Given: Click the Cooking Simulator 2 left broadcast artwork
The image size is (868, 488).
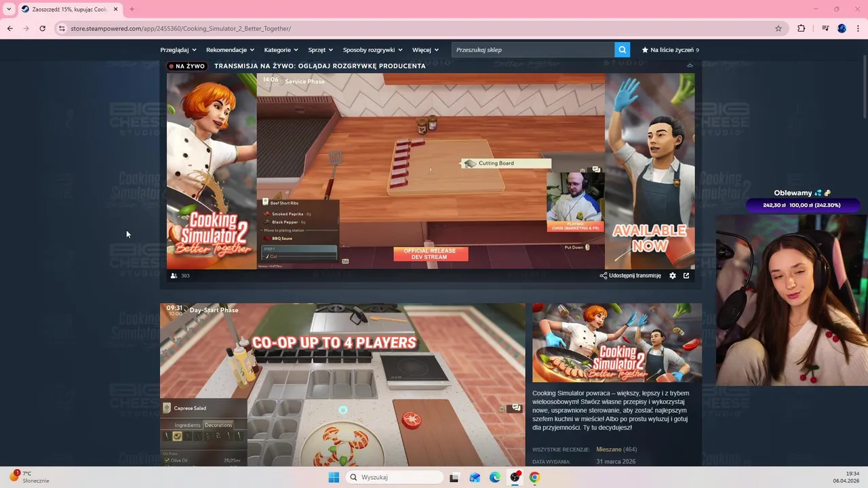Looking at the screenshot, I should tap(212, 171).
